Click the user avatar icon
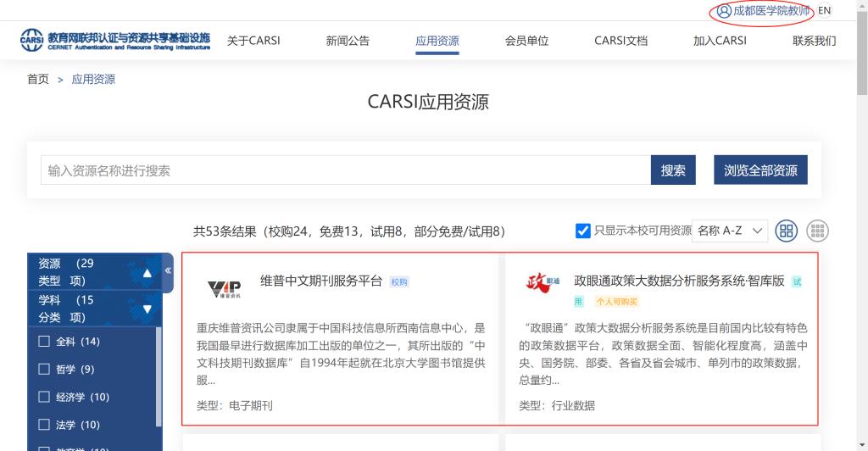The height and width of the screenshot is (451, 868). (x=724, y=10)
